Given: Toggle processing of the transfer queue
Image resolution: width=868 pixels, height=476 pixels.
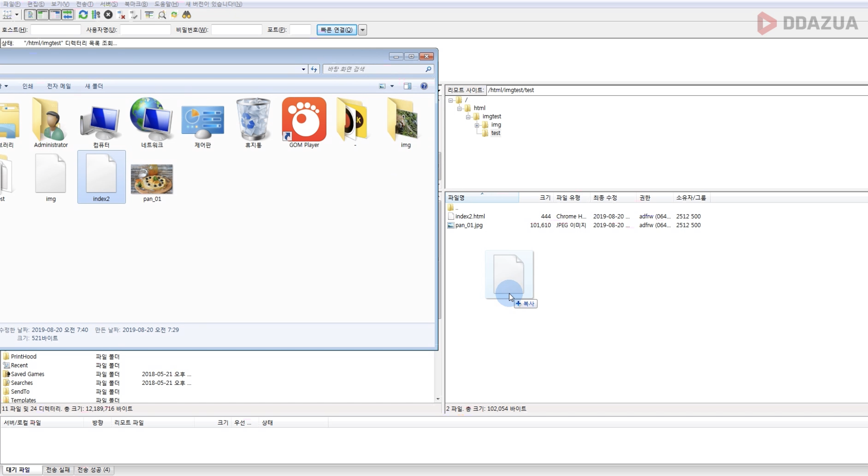Looking at the screenshot, I should (96, 15).
